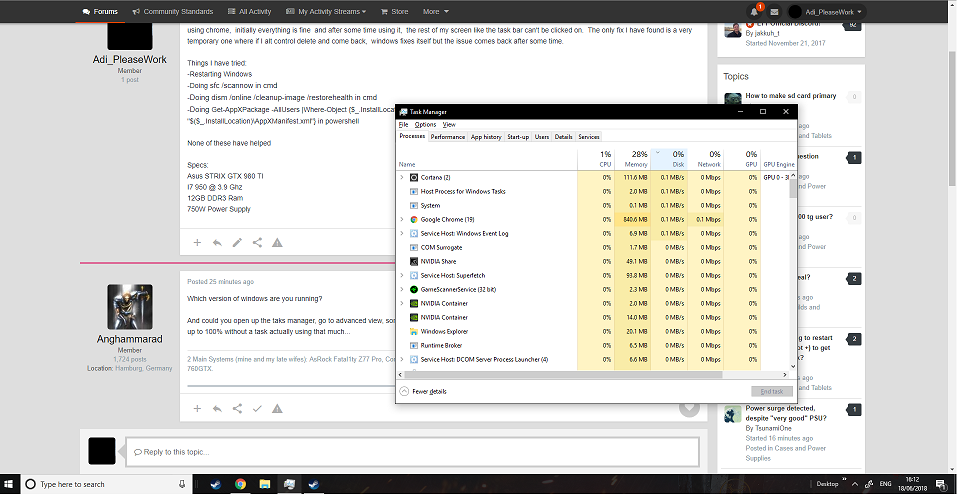Sort processes by the Memory column

[632, 159]
